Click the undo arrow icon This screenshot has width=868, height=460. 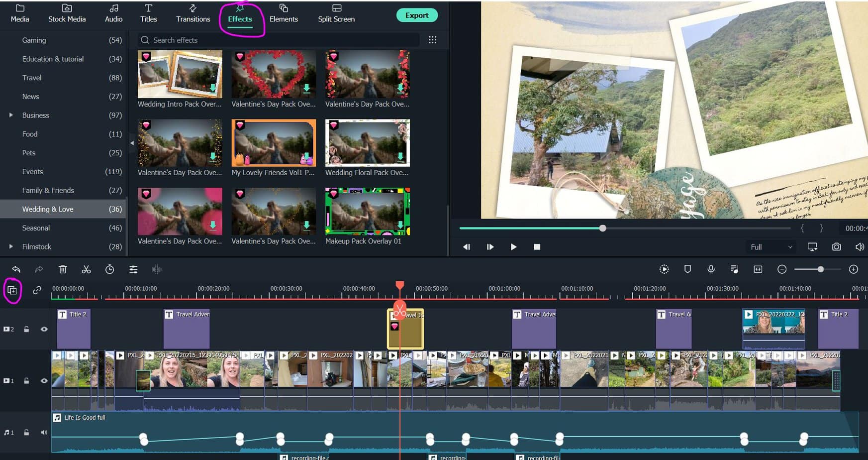[x=15, y=269]
